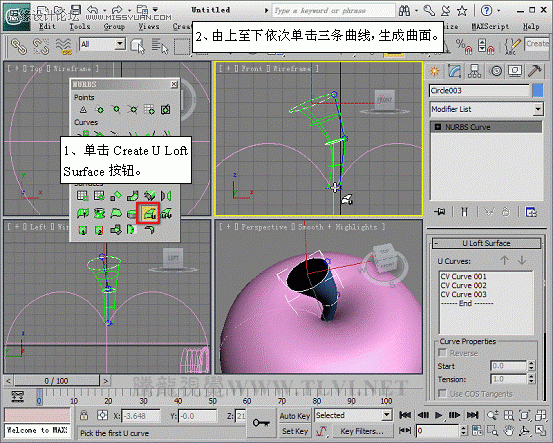This screenshot has width=553, height=443.
Task: Open Key Filters dialog
Action: point(361,431)
